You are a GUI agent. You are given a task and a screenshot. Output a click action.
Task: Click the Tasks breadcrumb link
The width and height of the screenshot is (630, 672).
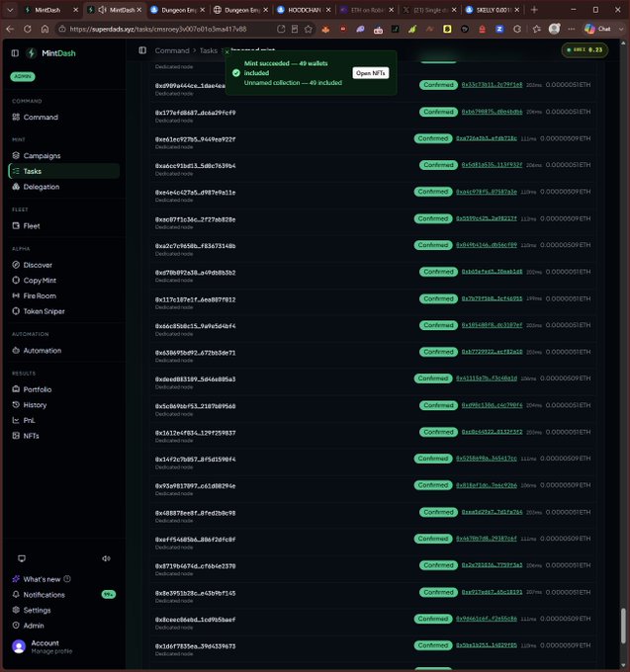[209, 50]
